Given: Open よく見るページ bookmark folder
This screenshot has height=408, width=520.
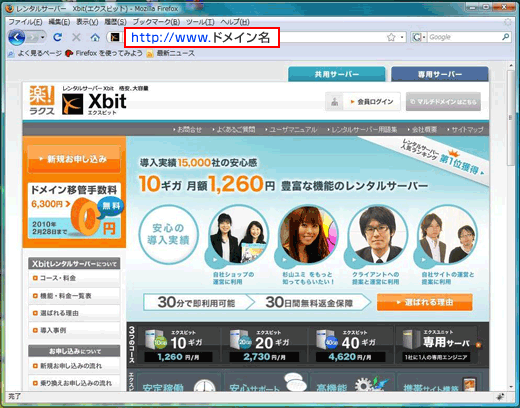Looking at the screenshot, I should [x=35, y=53].
